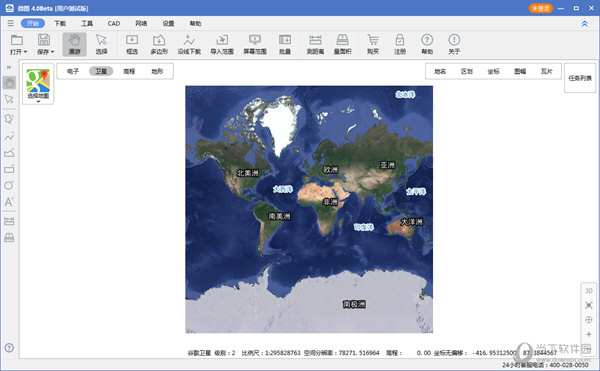Screen dimensions: 600x371
Task: Expand the 打开 dropdown arrow
Action: [x=25, y=52]
